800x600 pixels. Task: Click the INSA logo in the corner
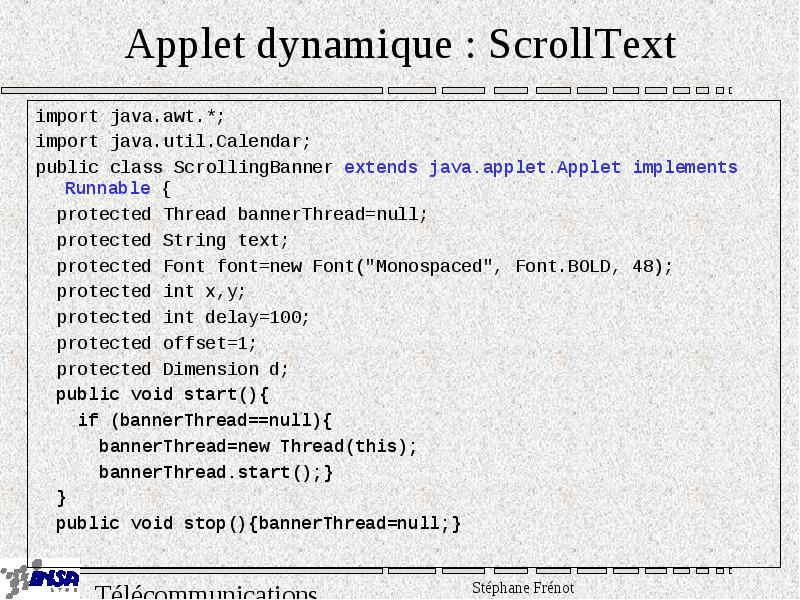40,580
